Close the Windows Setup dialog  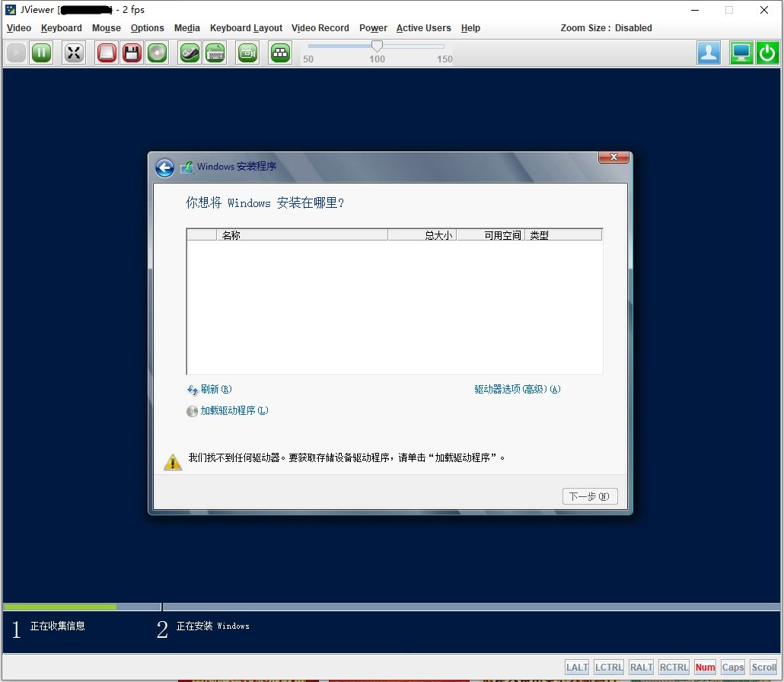[614, 157]
